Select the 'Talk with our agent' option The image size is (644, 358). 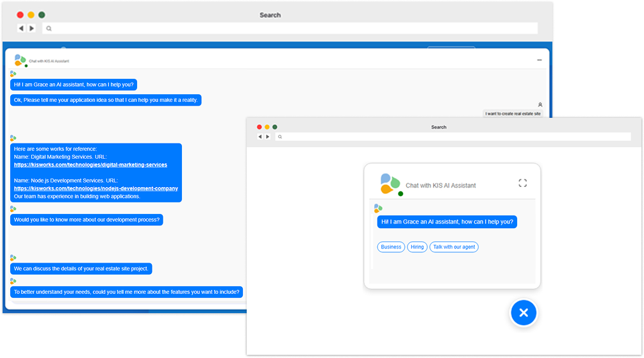454,247
